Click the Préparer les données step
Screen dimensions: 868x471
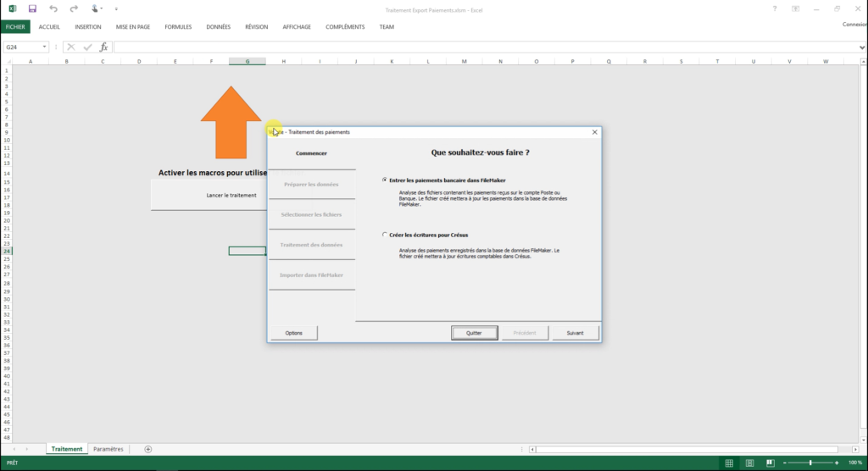pyautogui.click(x=312, y=185)
